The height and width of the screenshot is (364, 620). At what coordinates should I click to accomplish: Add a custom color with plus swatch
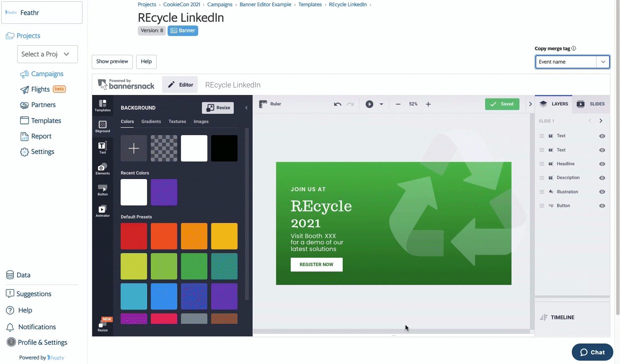click(x=134, y=148)
